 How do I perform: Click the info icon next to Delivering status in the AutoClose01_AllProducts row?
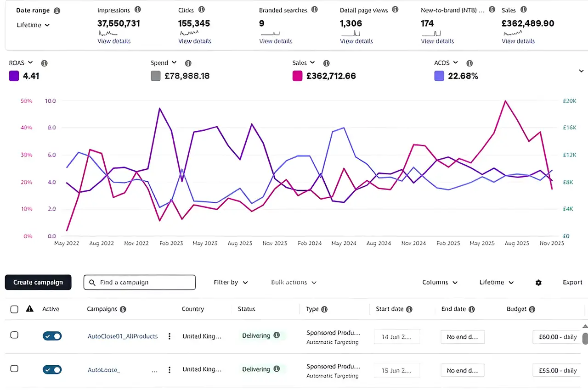(x=277, y=335)
